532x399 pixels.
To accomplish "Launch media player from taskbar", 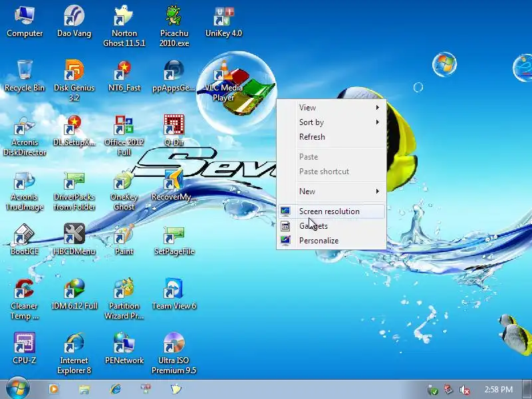I will coord(54,389).
